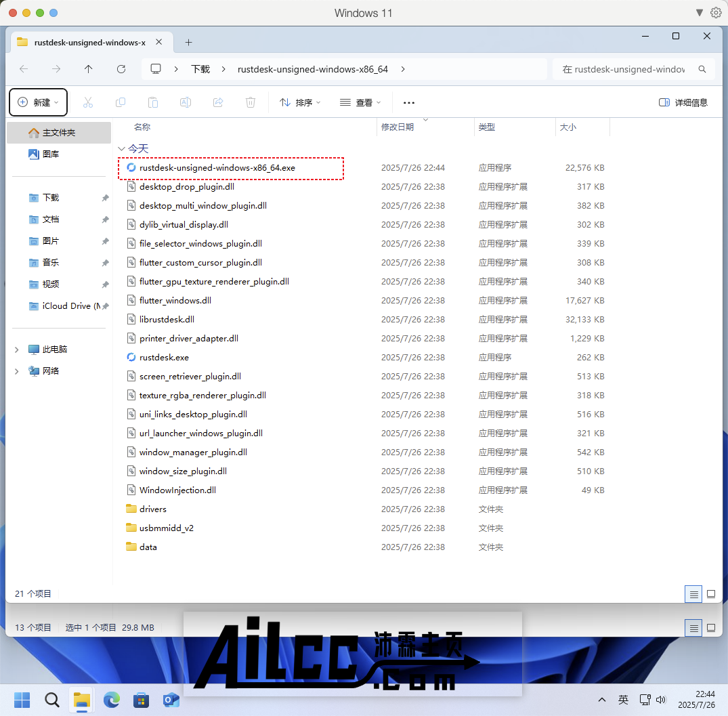Expand 网络 in the sidebar

click(17, 371)
